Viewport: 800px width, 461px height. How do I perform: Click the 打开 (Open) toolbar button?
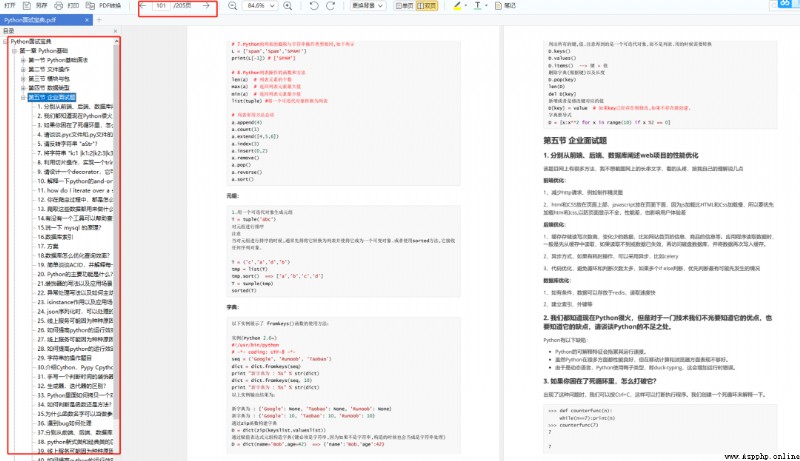10,6
